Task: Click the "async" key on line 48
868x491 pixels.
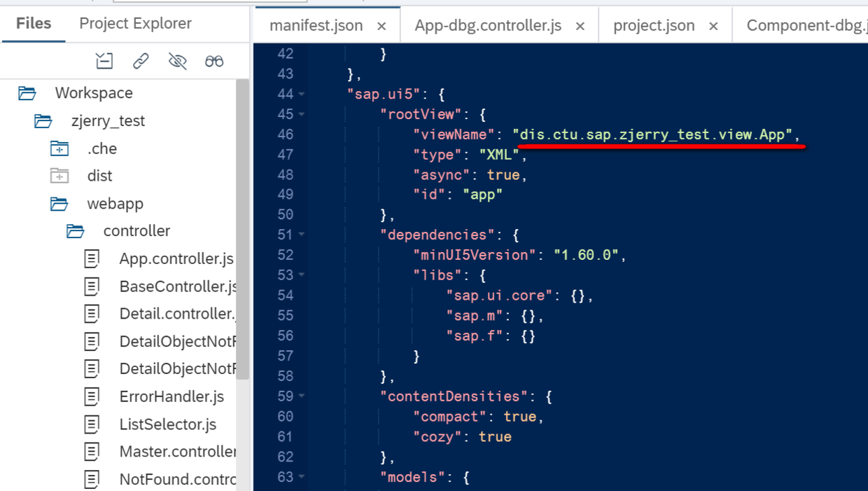Action: (x=442, y=174)
